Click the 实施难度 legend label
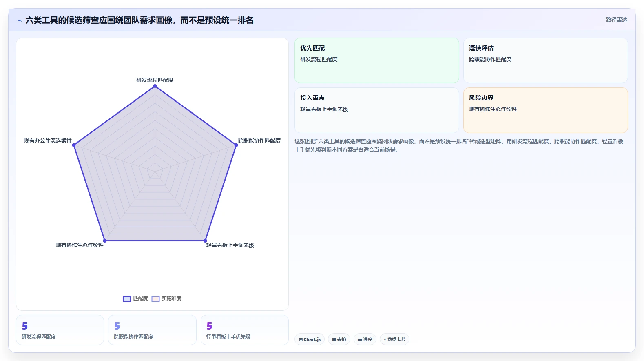This screenshot has height=361, width=644. (x=171, y=299)
